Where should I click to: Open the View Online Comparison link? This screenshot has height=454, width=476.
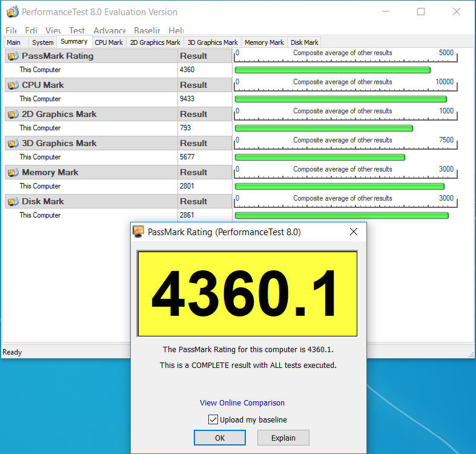242,402
